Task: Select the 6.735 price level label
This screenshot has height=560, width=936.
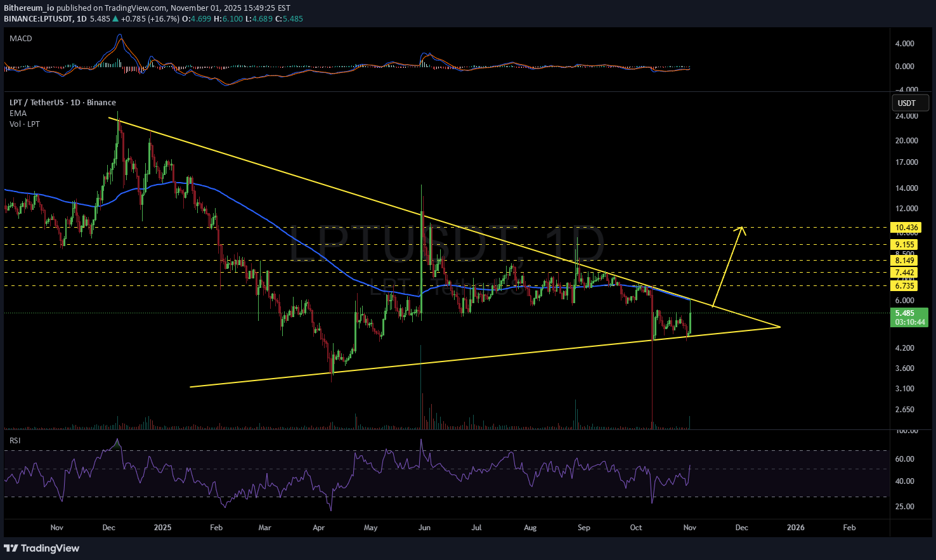Action: [904, 286]
